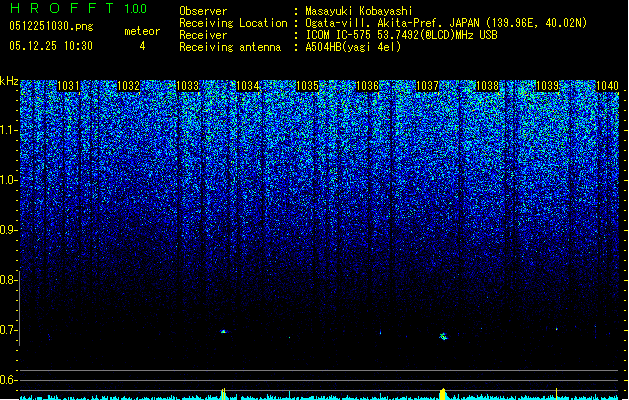The width and height of the screenshot is (629, 400).
Task: Click the 0.8 frequency axis label
Action: pyautogui.click(x=8, y=280)
